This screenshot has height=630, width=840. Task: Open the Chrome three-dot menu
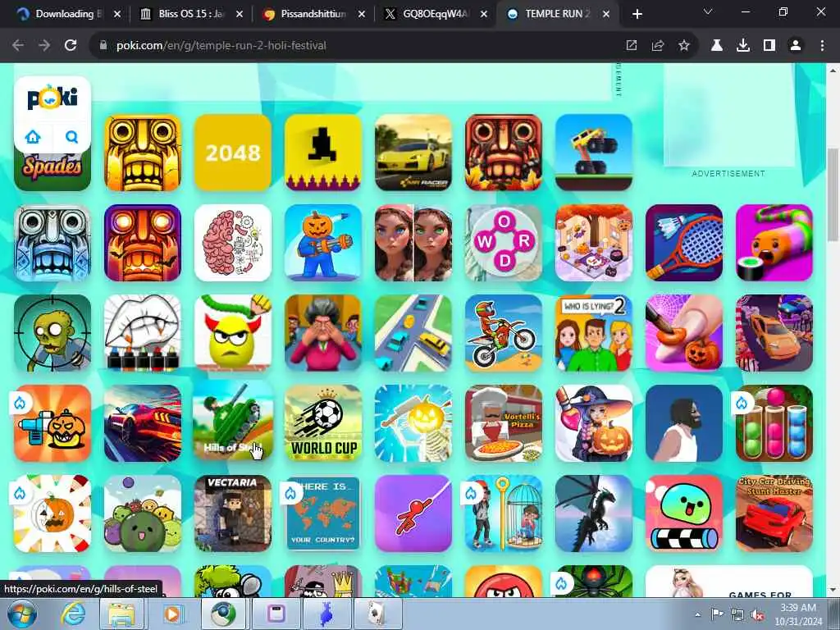point(822,46)
